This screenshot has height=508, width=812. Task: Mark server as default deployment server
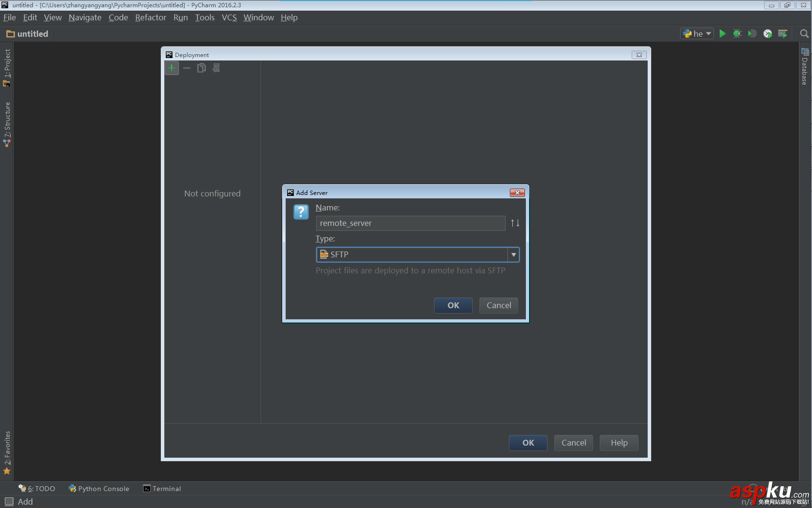(216, 68)
